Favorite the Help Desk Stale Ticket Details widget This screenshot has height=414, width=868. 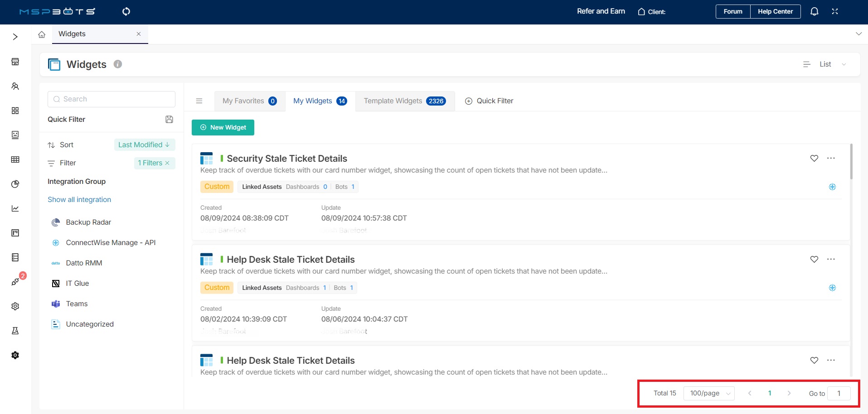pos(814,259)
